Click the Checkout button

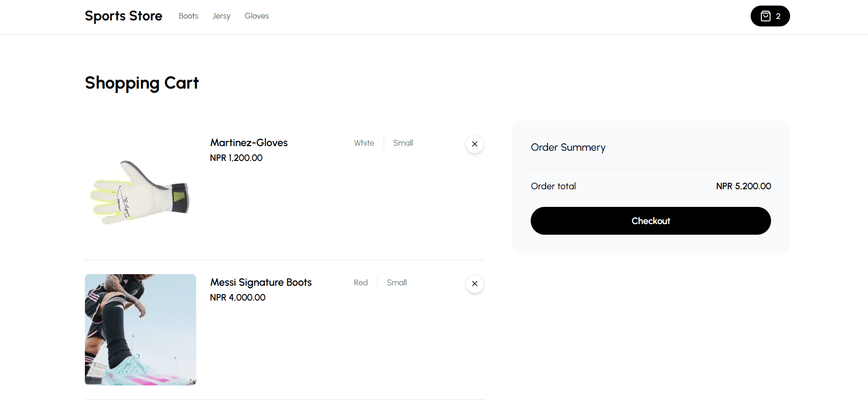tap(650, 221)
